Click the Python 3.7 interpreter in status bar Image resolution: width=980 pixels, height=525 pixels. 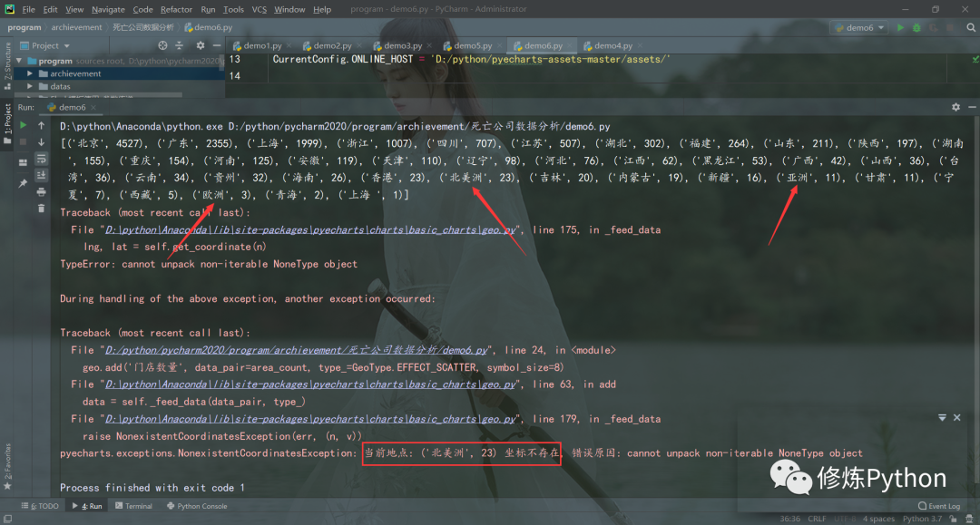point(922,519)
